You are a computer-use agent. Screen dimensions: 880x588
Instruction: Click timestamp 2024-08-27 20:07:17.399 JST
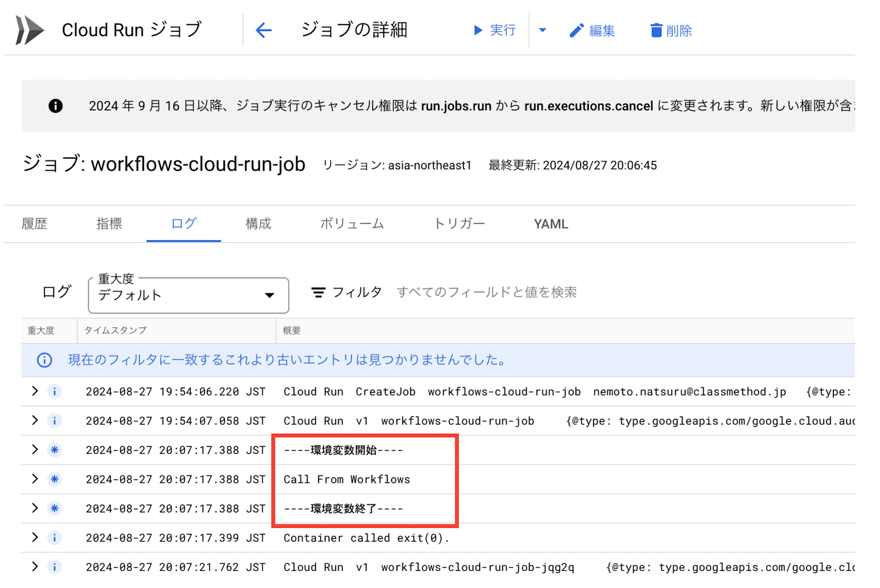click(x=176, y=538)
